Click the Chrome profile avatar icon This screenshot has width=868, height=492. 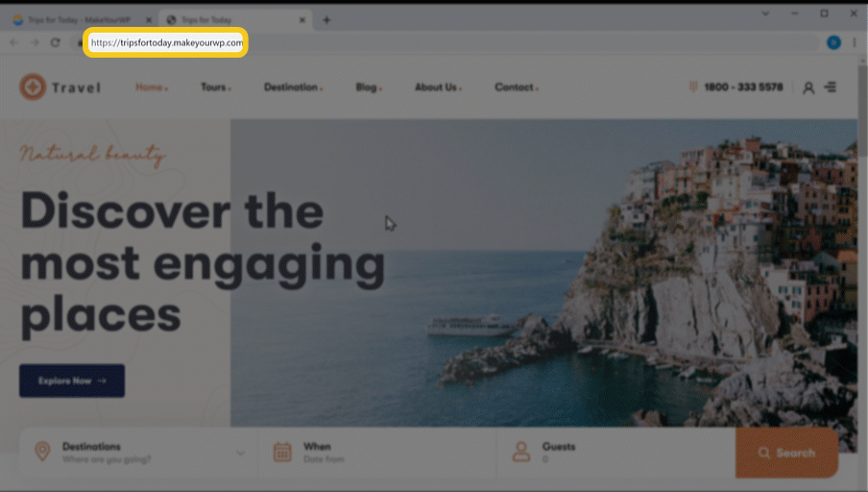[833, 43]
